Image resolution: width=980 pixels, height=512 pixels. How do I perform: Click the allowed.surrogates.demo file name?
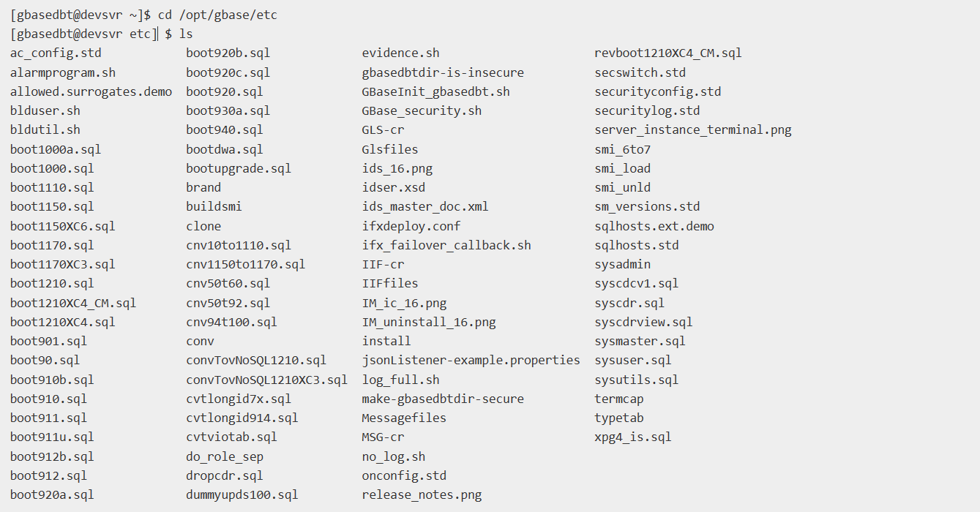pos(91,91)
